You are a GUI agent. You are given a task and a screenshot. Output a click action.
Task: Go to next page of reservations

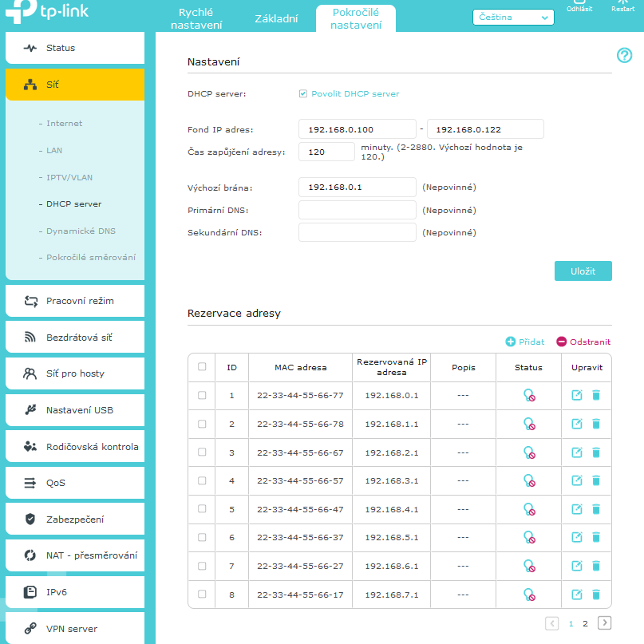[604, 623]
